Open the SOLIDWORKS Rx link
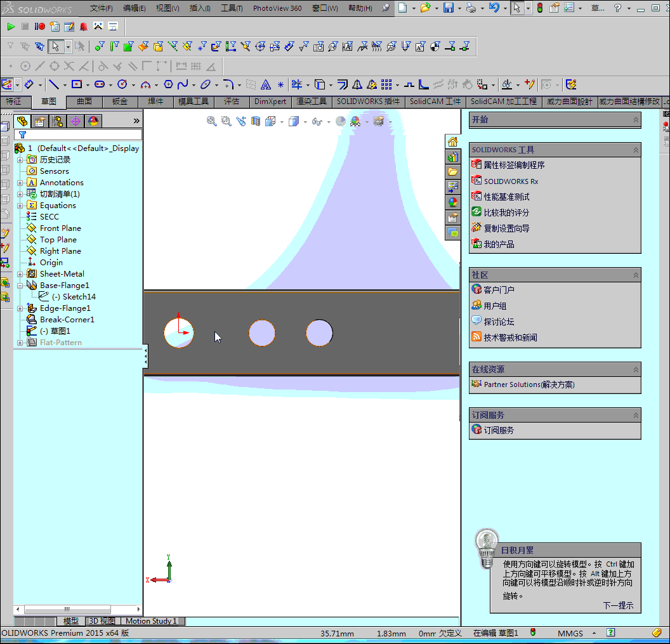The width and height of the screenshot is (670, 644). (511, 181)
